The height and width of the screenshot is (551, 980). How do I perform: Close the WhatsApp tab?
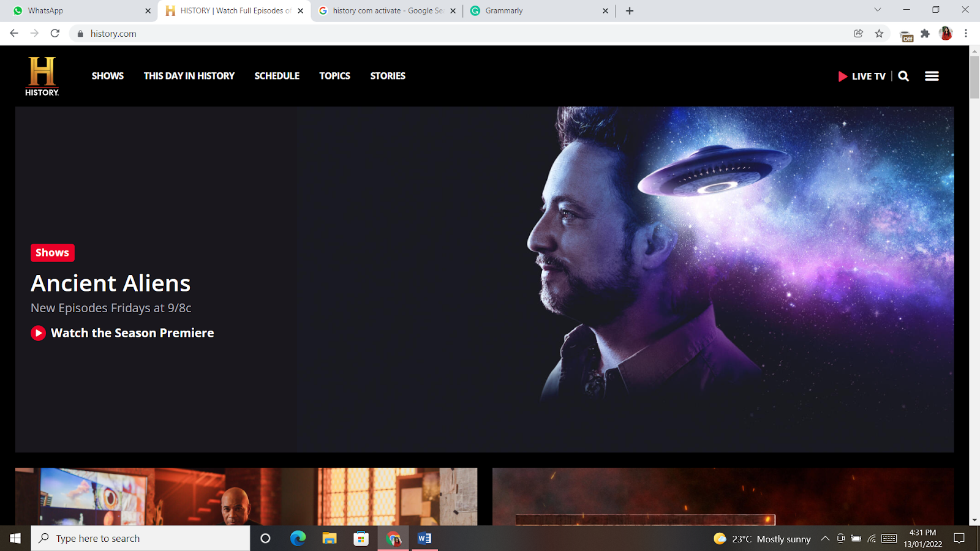pos(148,10)
